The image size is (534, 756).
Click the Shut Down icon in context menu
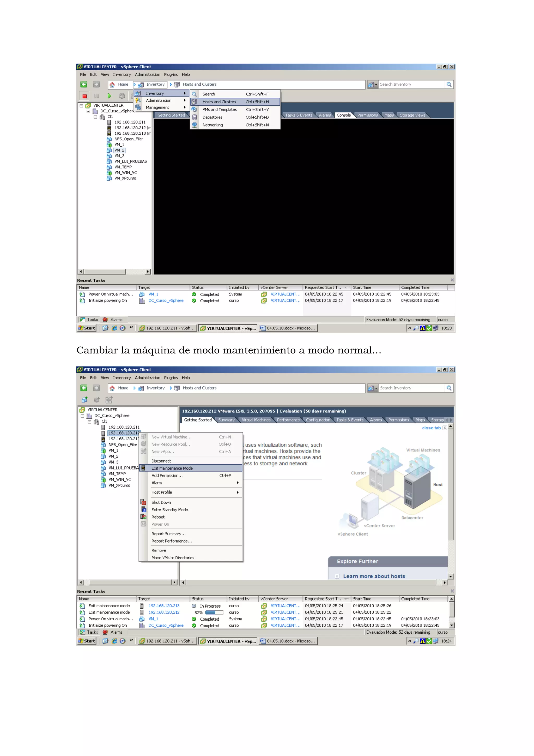[x=143, y=502]
